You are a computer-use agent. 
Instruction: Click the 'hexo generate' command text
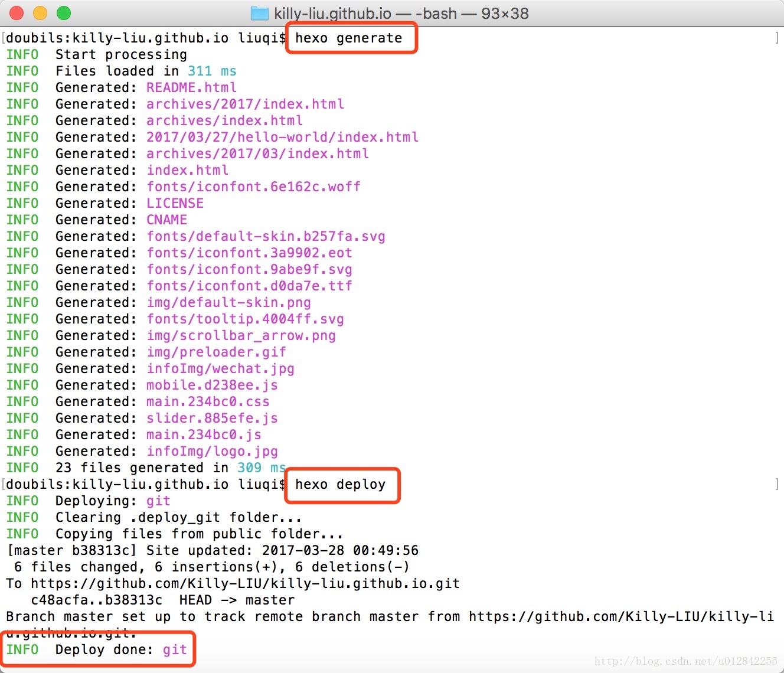(349, 38)
